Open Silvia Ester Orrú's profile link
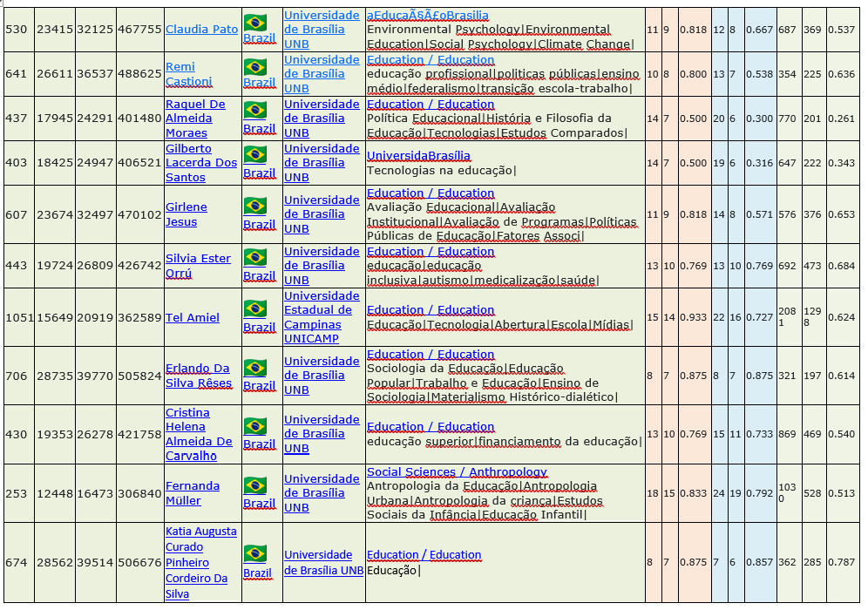Viewport: 868px width, 610px height. [x=198, y=266]
